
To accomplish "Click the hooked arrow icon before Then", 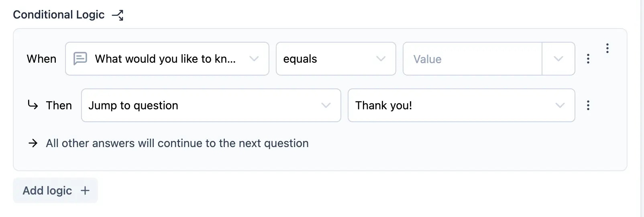I will (x=33, y=105).
